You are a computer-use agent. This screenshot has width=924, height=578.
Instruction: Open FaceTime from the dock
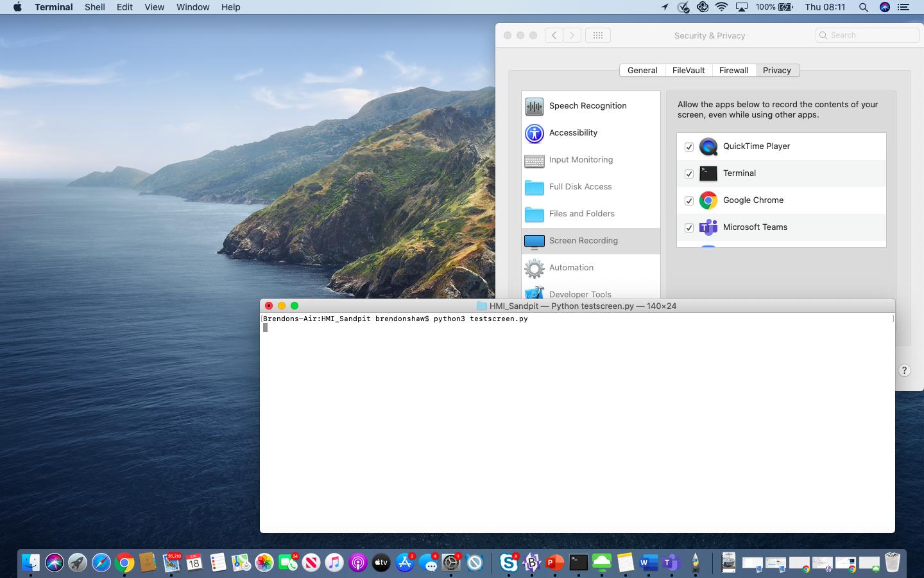pyautogui.click(x=288, y=563)
